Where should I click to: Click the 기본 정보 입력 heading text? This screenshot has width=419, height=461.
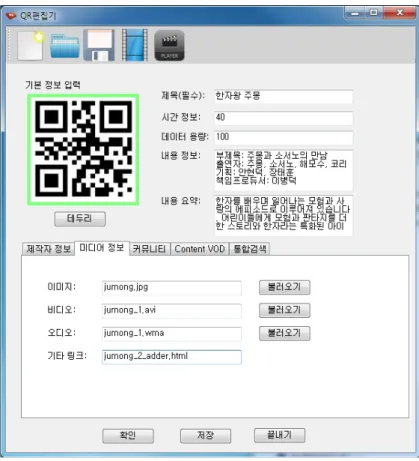click(x=53, y=85)
